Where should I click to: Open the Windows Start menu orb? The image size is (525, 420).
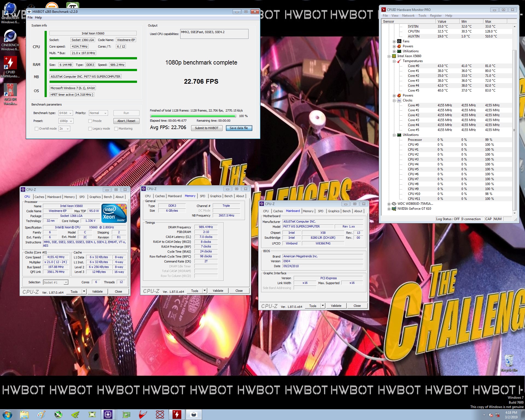point(7,415)
